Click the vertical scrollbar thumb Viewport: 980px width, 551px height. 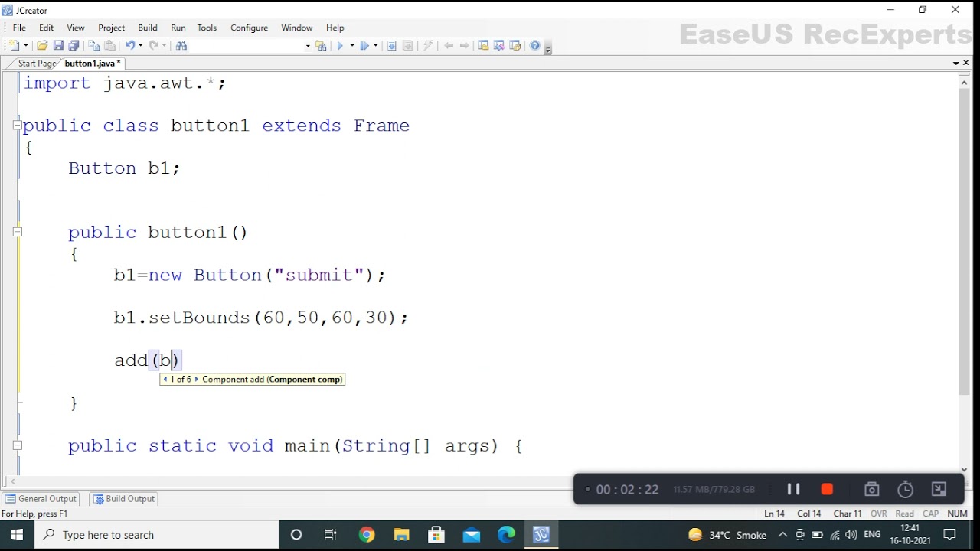coord(964,242)
